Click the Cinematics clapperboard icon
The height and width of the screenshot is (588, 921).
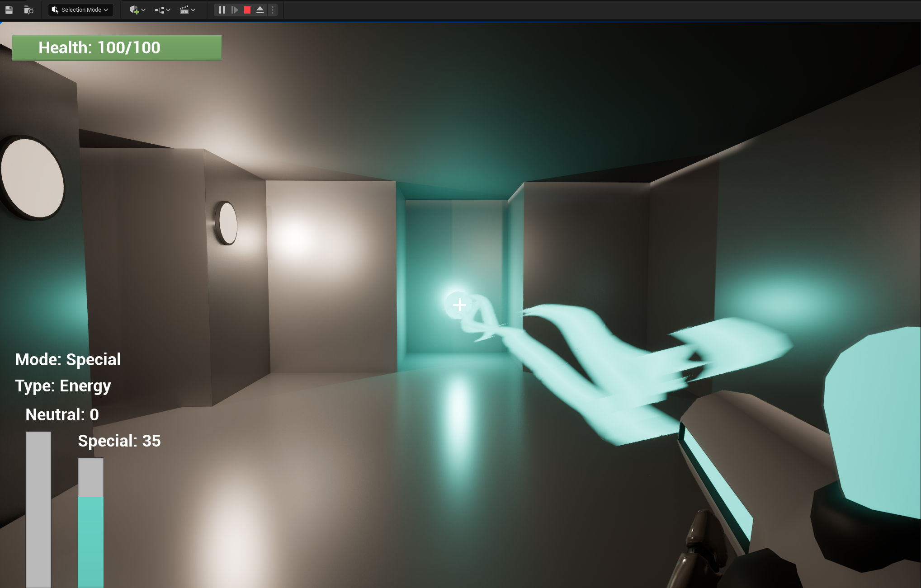coord(184,9)
